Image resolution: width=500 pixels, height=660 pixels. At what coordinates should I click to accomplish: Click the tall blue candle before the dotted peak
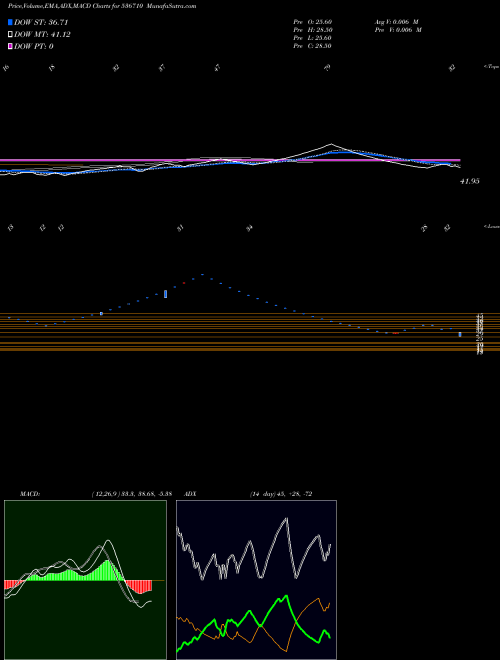click(165, 294)
